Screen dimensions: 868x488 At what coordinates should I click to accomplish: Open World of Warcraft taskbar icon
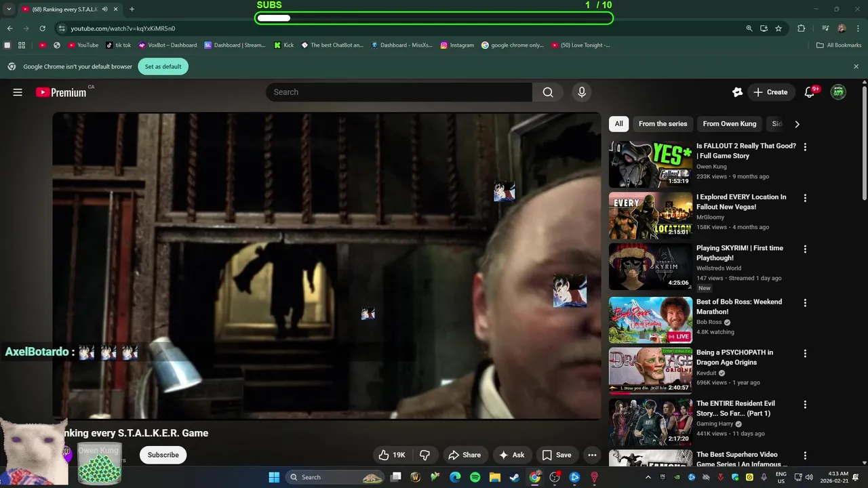tap(415, 477)
